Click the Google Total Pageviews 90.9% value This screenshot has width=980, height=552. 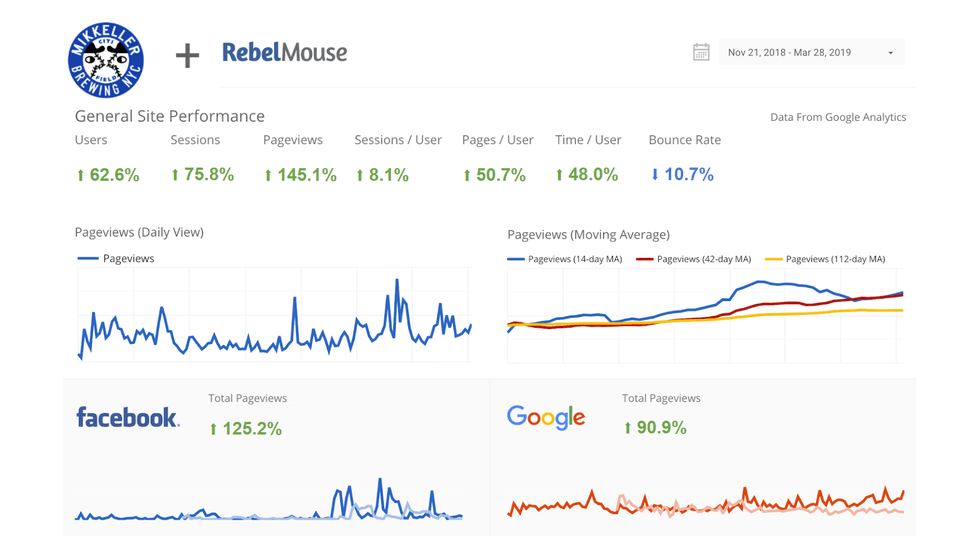coord(655,428)
